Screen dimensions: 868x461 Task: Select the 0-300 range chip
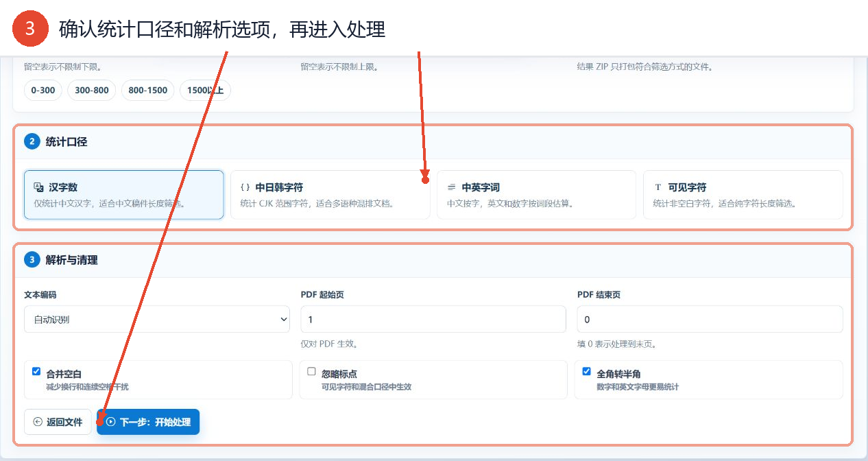(x=43, y=90)
